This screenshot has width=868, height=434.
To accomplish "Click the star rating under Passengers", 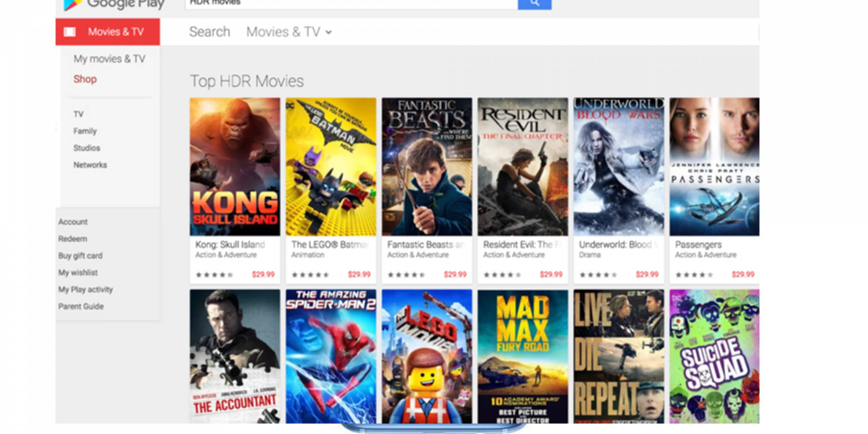I will point(694,275).
